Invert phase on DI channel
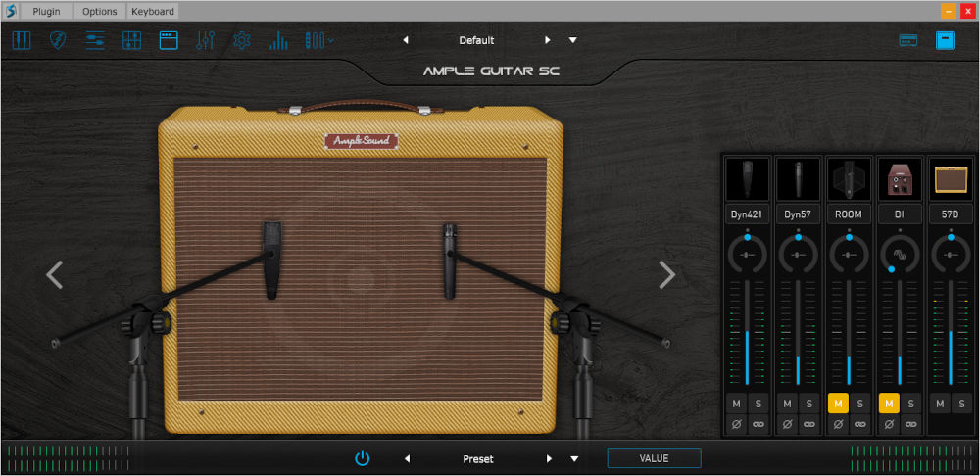Image resolution: width=980 pixels, height=476 pixels. pyautogui.click(x=890, y=424)
